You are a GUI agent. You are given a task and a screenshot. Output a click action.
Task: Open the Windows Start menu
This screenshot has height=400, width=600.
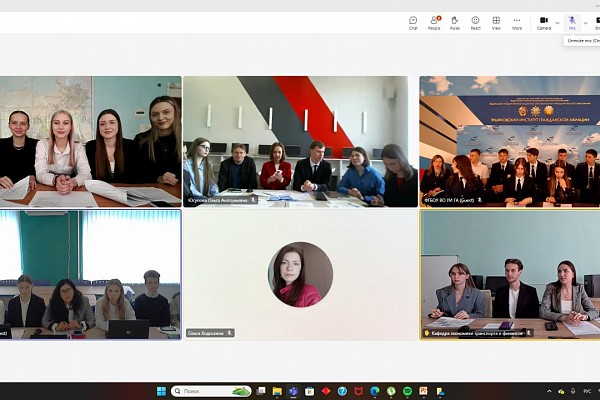(x=161, y=391)
